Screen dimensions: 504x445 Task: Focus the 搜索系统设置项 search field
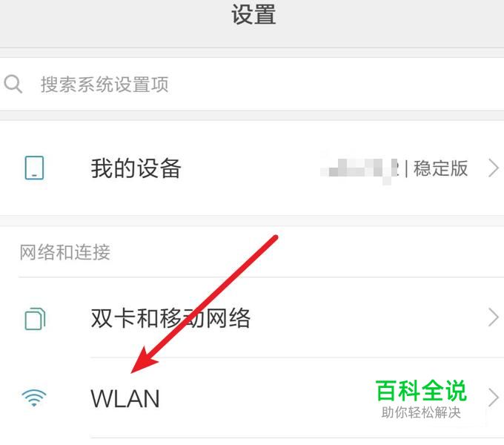click(252, 85)
